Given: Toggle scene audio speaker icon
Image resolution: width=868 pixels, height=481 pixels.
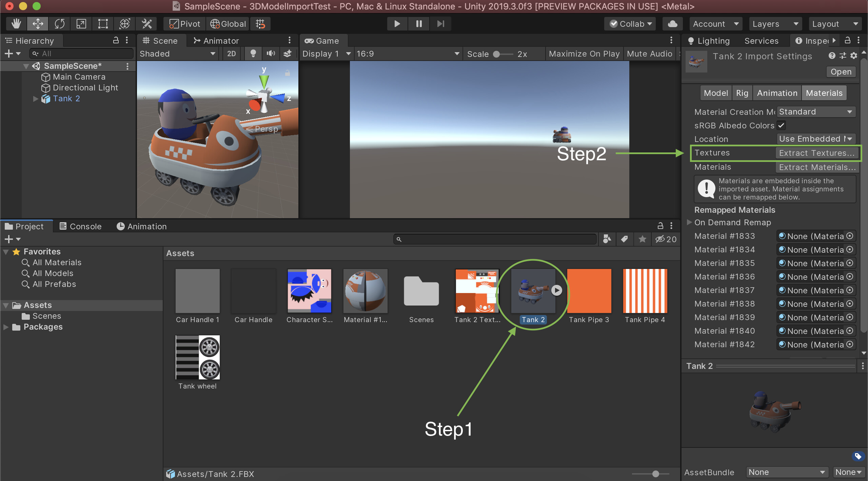Looking at the screenshot, I should pos(271,54).
